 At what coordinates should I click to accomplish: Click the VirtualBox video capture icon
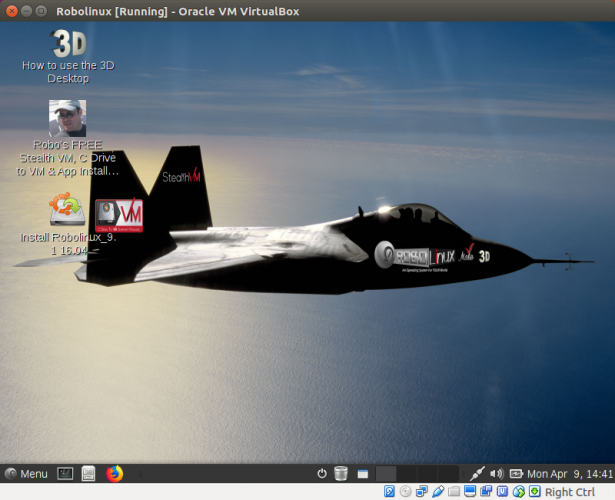coord(486,491)
